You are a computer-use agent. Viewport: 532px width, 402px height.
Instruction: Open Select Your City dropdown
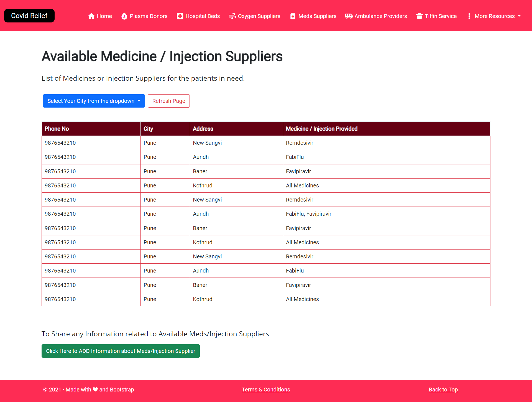pos(94,101)
